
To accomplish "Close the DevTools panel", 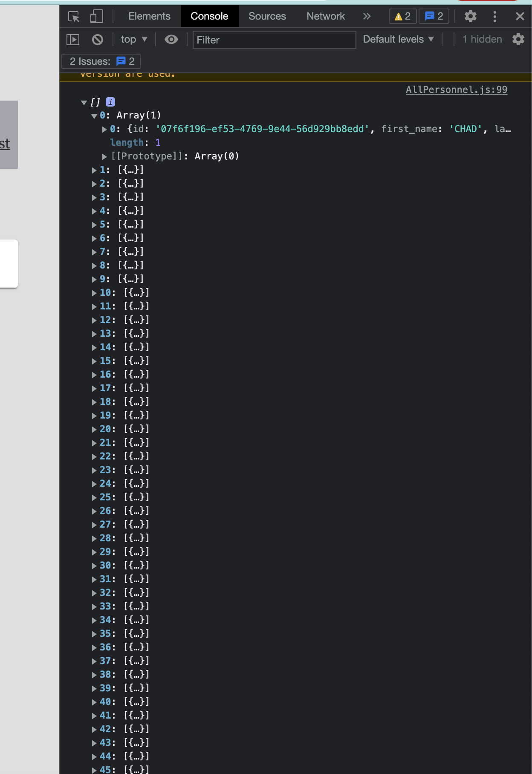I will coord(520,16).
